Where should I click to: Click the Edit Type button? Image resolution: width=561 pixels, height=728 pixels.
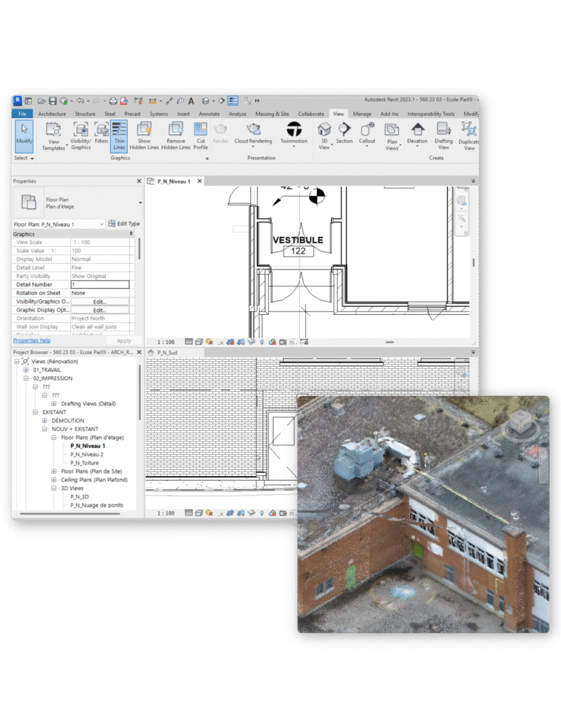click(124, 224)
